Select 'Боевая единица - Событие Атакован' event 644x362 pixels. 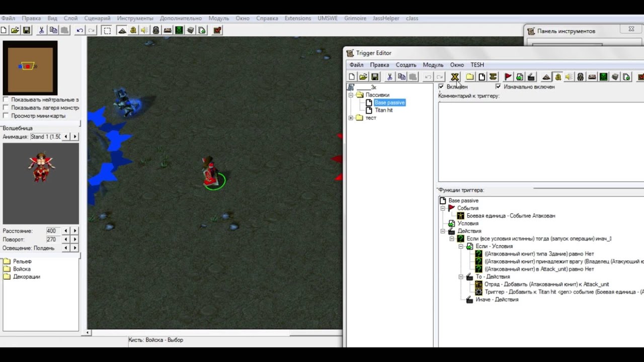[x=511, y=216]
